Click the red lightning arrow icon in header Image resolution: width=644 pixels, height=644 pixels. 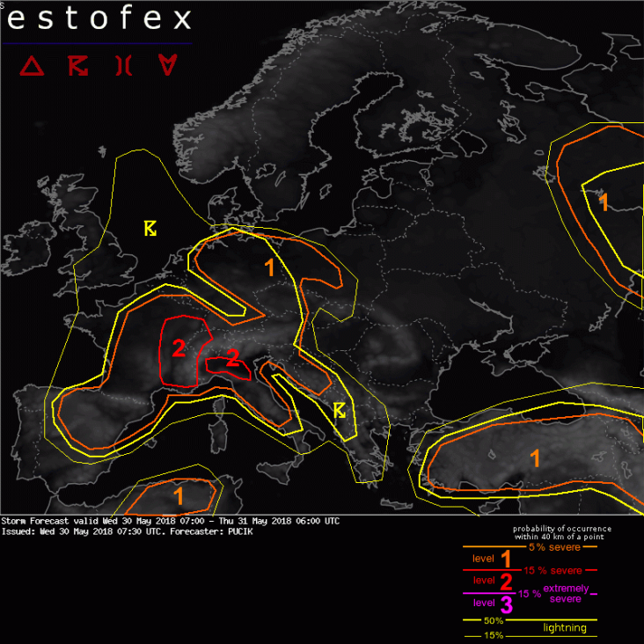click(x=77, y=66)
